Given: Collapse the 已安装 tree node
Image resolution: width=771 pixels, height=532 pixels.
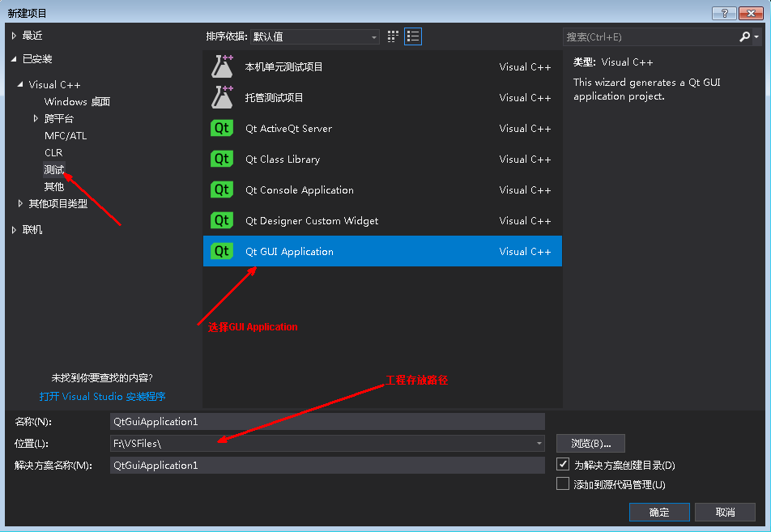Looking at the screenshot, I should (14, 59).
